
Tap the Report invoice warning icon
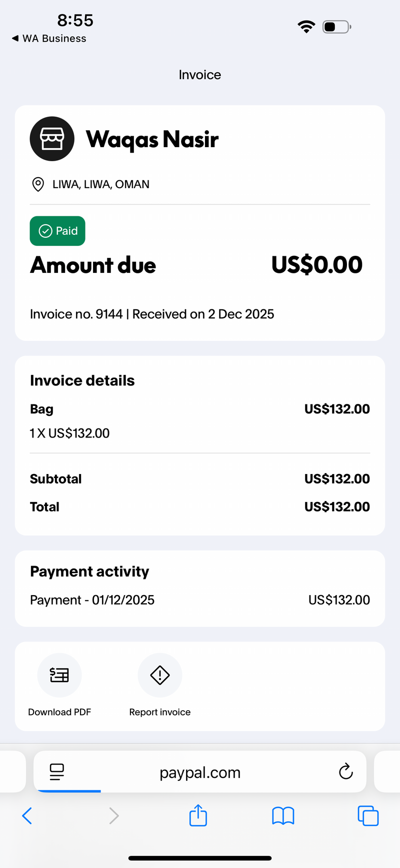(x=160, y=675)
